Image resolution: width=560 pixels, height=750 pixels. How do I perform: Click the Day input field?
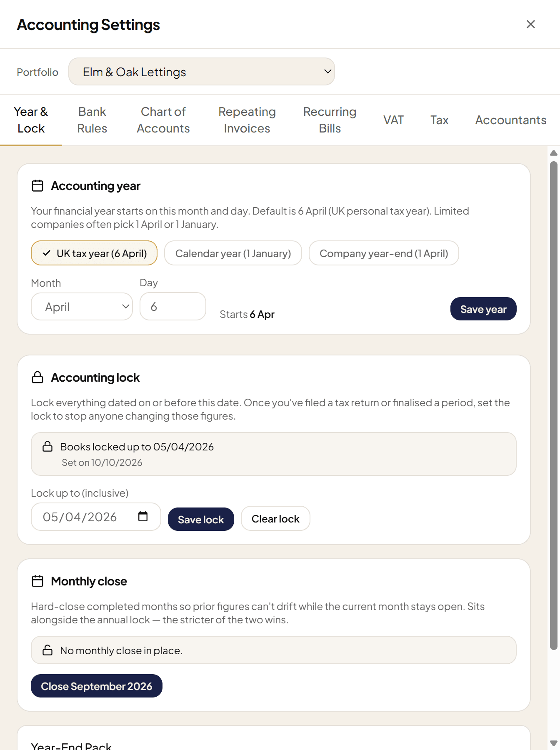pyautogui.click(x=173, y=307)
